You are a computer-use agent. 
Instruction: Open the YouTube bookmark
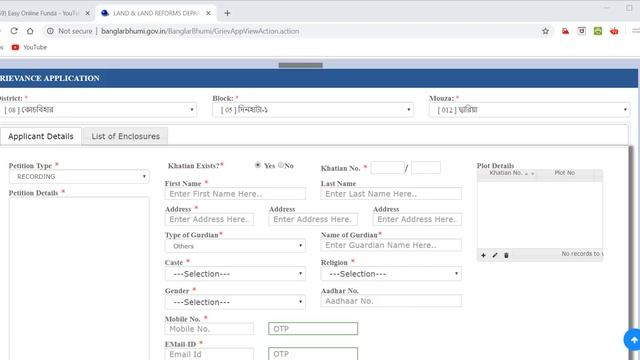tap(29, 47)
